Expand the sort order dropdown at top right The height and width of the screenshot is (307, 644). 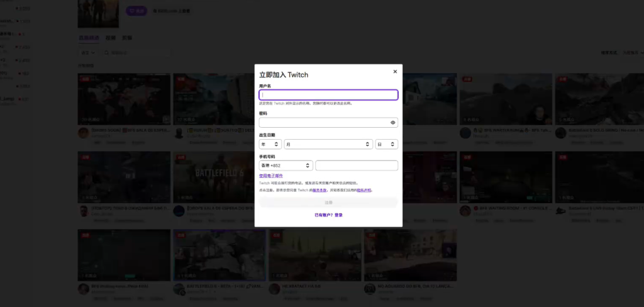point(628,53)
